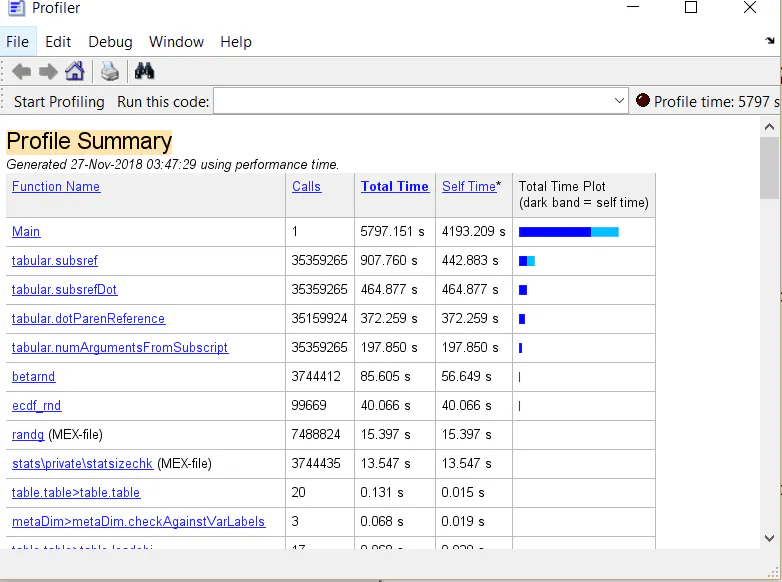Open the File menu
The height and width of the screenshot is (582, 782).
point(17,42)
